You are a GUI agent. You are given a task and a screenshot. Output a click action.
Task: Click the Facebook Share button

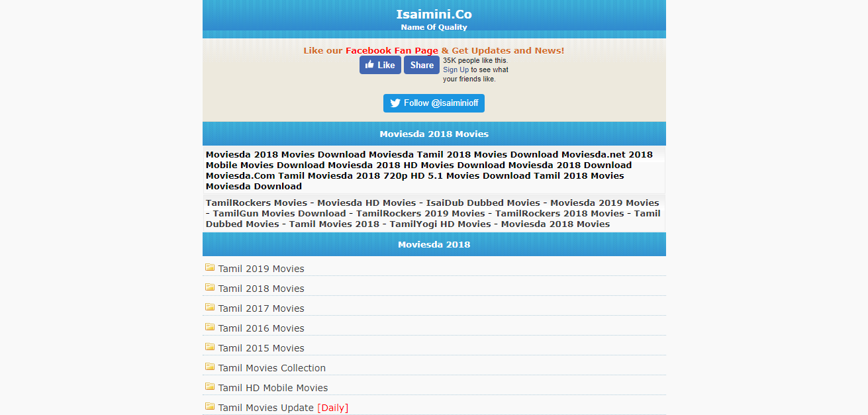[x=422, y=65]
